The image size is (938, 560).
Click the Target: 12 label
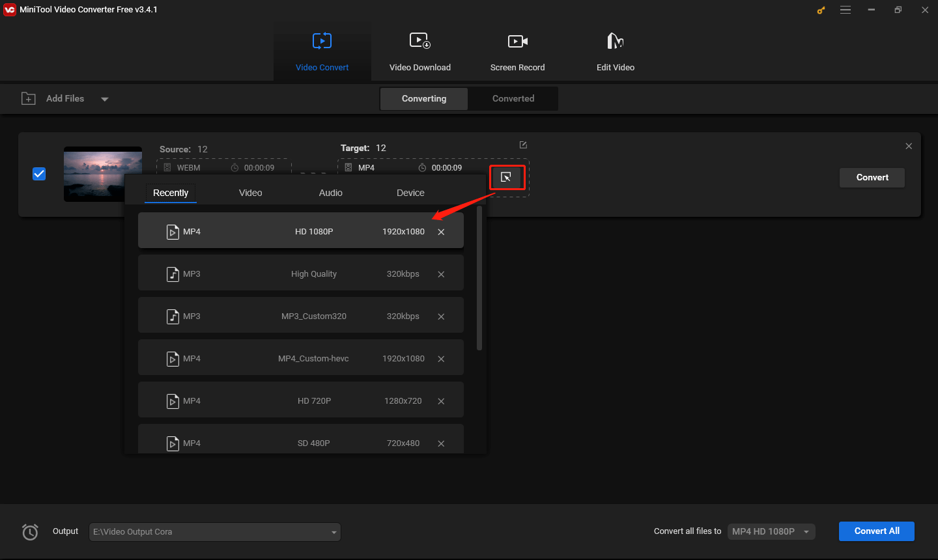coord(363,148)
